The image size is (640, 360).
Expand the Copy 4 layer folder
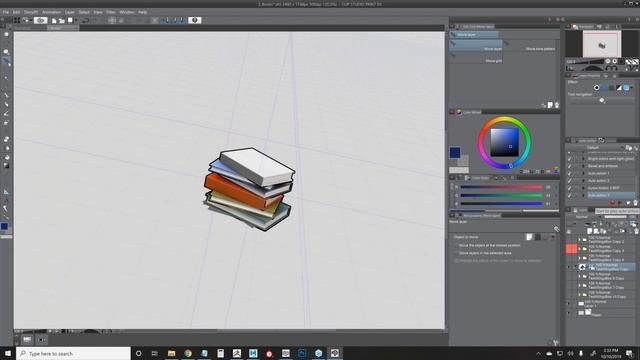tap(580, 258)
